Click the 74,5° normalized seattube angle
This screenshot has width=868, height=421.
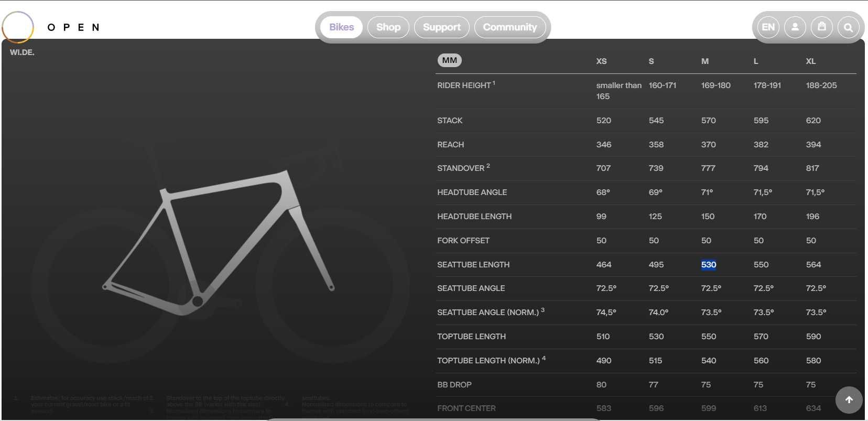pos(606,312)
